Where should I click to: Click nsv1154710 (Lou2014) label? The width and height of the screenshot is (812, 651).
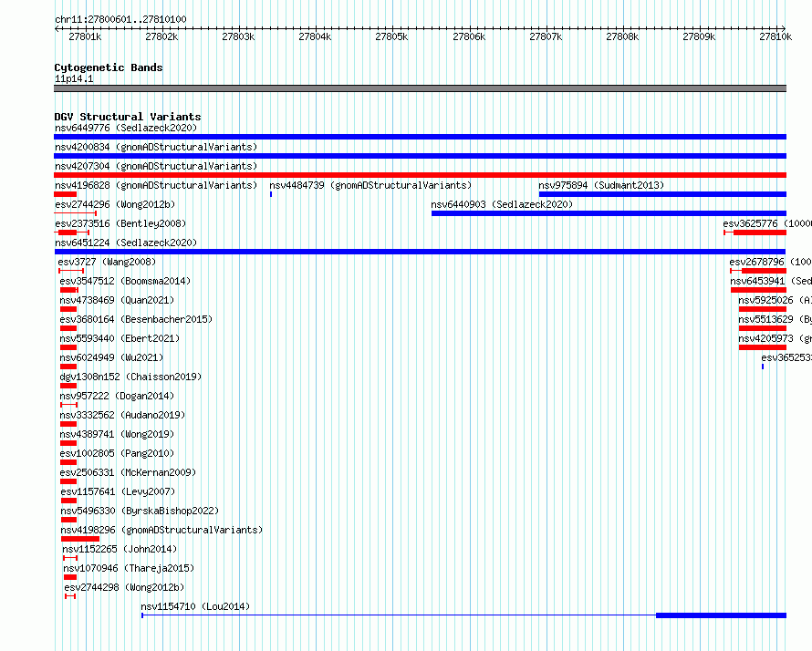(195, 606)
